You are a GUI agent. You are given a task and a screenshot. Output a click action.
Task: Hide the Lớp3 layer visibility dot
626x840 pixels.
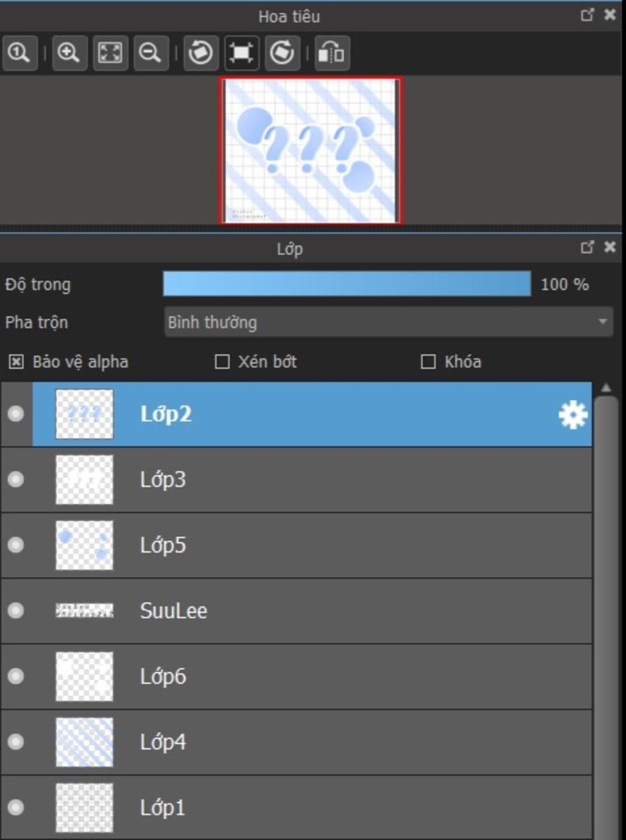pos(16,479)
